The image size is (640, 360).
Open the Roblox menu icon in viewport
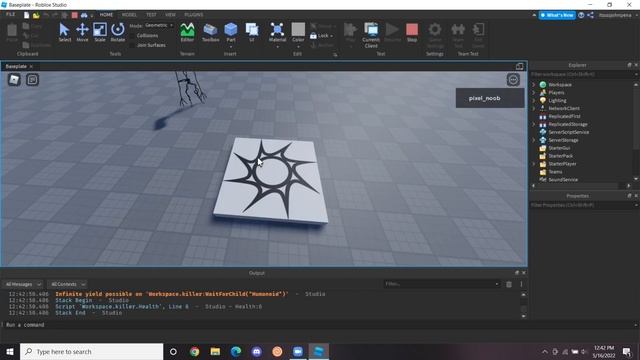[14, 80]
